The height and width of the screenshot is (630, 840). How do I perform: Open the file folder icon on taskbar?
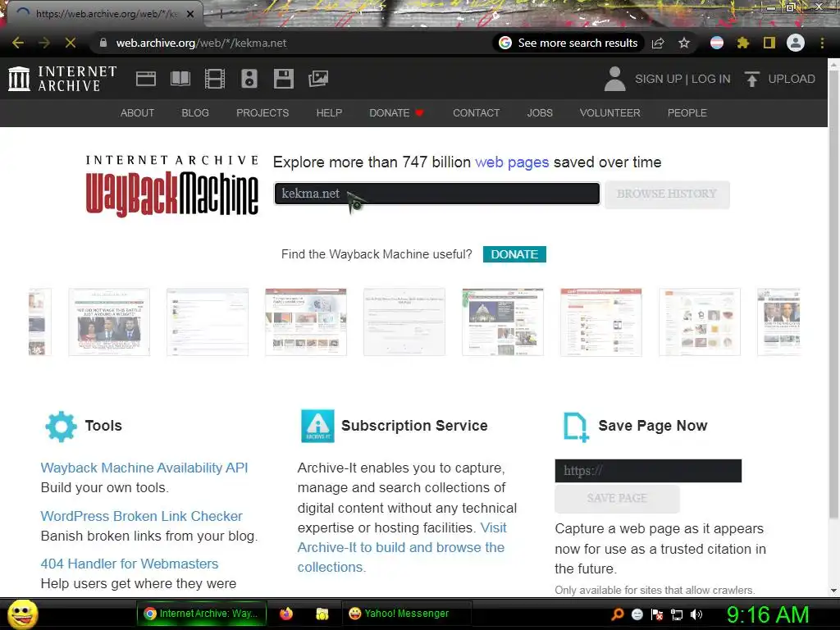(x=322, y=614)
